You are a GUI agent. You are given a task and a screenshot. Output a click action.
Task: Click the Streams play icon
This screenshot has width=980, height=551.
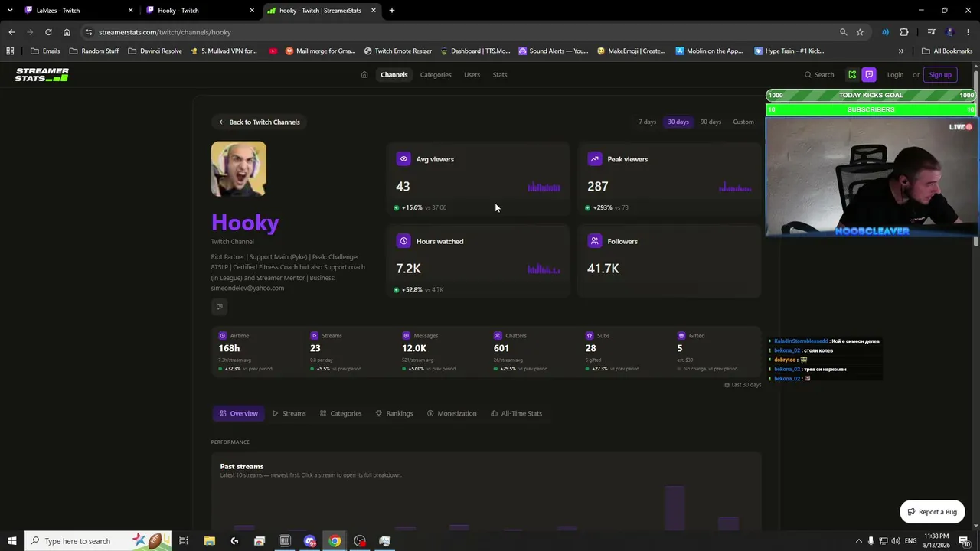pos(315,335)
